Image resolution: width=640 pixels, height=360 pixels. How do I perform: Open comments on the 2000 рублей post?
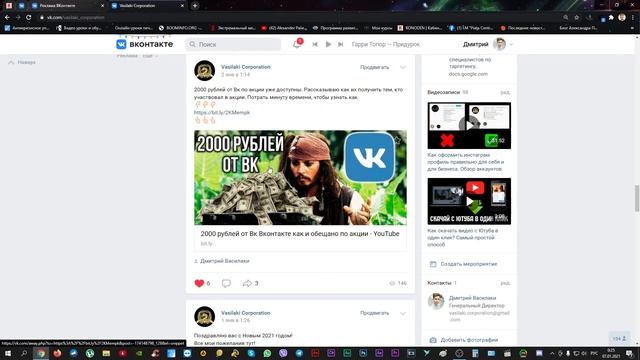click(x=226, y=283)
